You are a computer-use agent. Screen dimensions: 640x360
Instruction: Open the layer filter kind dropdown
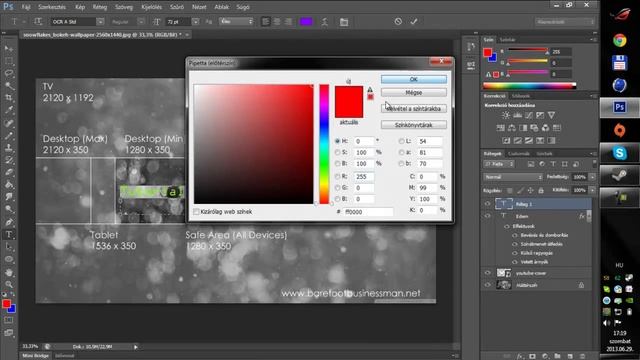(x=499, y=164)
